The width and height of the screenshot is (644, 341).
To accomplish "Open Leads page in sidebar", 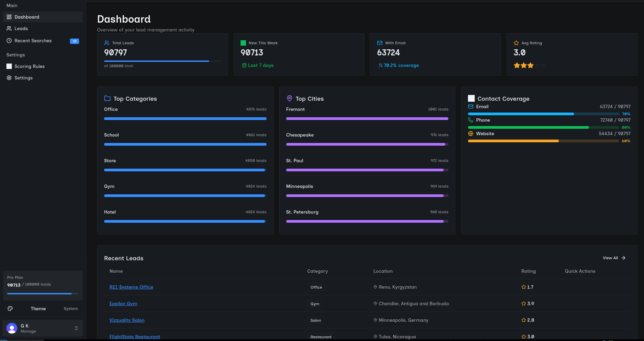I will click(x=43, y=28).
